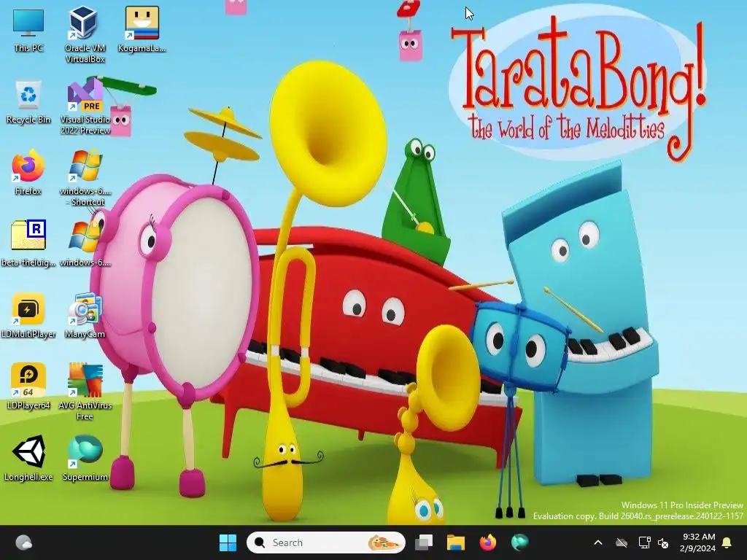Open network status tray icon
Screen dimensions: 747x560
(x=644, y=542)
